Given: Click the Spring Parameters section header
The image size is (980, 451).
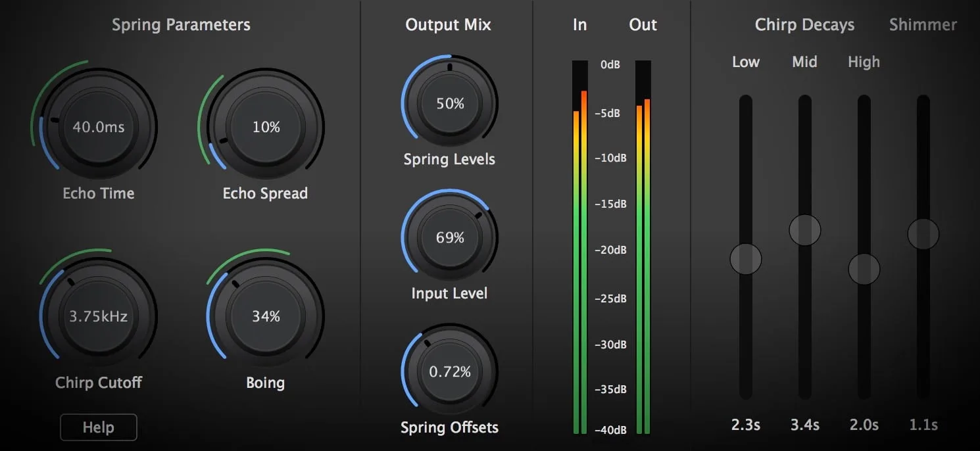Looking at the screenshot, I should (181, 24).
